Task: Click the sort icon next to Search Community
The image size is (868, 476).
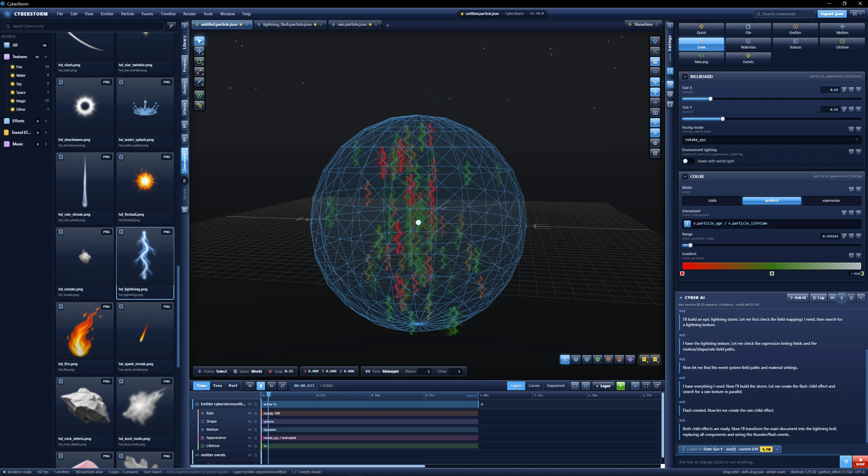Action: coord(171,26)
